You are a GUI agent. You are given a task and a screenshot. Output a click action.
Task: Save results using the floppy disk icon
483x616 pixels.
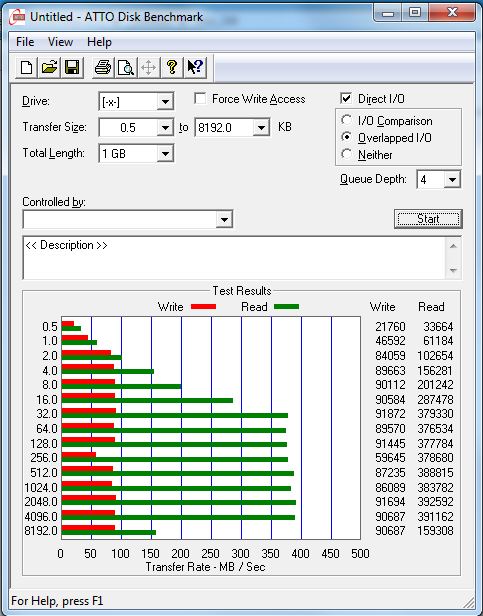(72, 68)
